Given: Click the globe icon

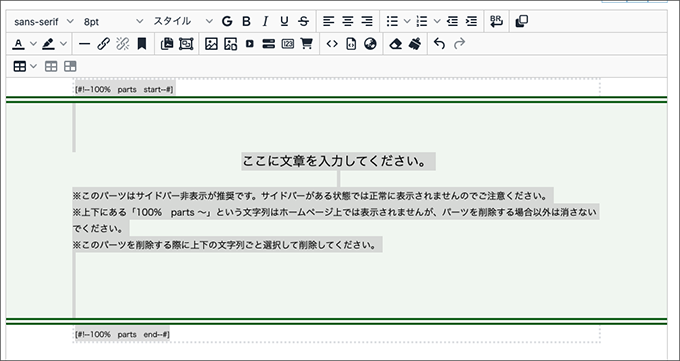Looking at the screenshot, I should [370, 44].
